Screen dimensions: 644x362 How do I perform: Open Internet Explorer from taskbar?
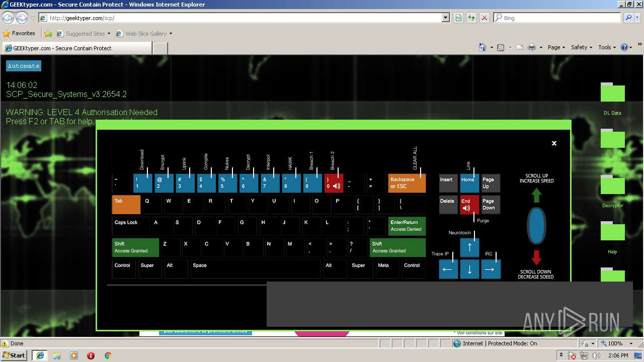tap(40, 355)
